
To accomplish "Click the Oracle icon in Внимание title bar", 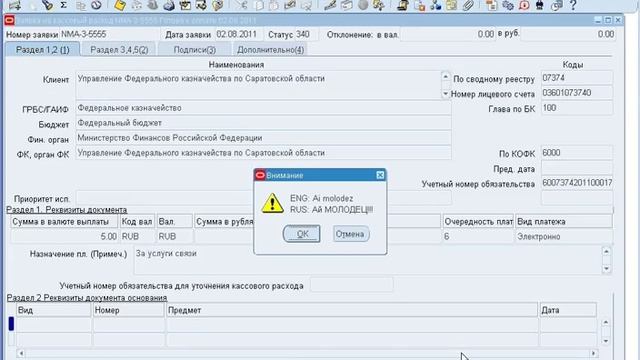I will tap(260, 176).
